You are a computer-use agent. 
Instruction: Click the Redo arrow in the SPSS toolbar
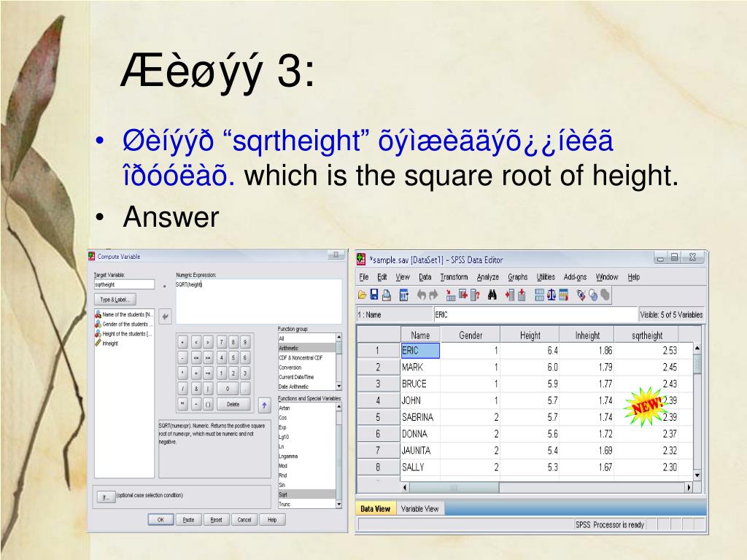coord(433,295)
